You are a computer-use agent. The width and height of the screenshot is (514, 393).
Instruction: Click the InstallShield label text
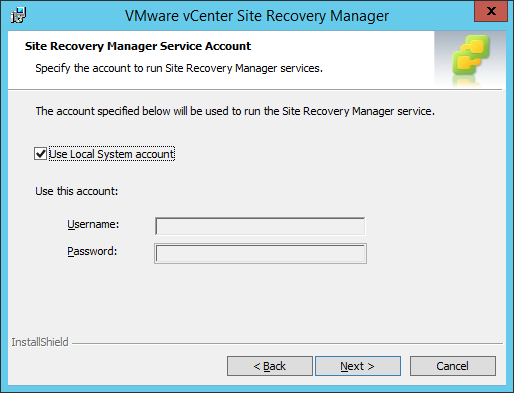click(40, 342)
